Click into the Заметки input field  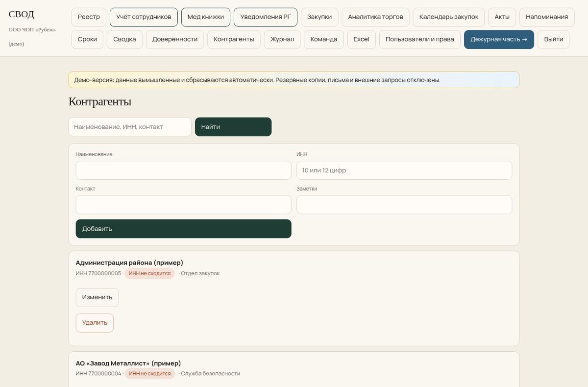point(404,205)
